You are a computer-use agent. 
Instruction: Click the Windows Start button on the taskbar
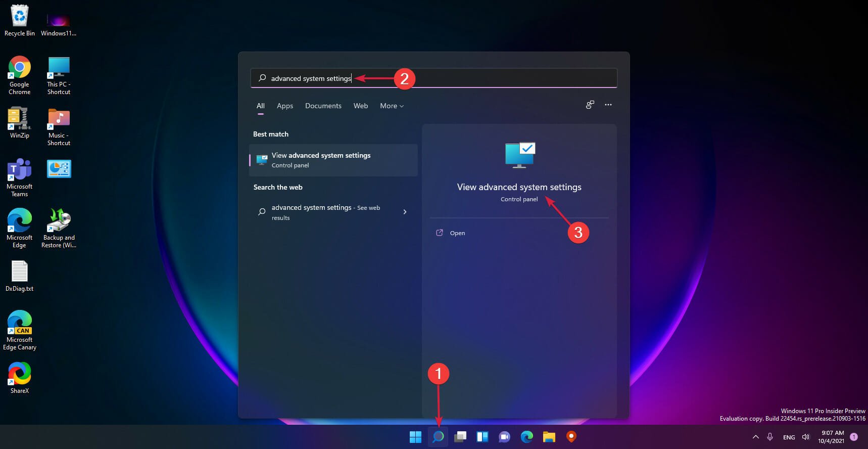[x=415, y=437]
